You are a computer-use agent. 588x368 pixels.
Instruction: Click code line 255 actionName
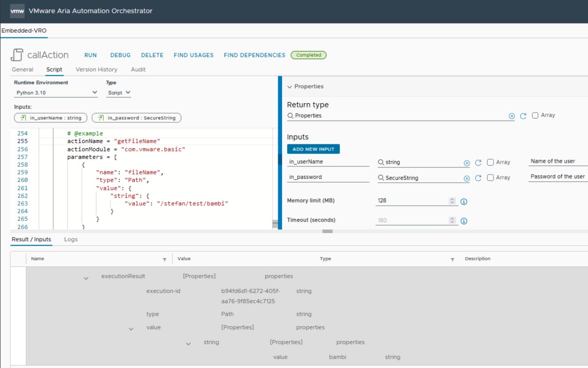(113, 142)
